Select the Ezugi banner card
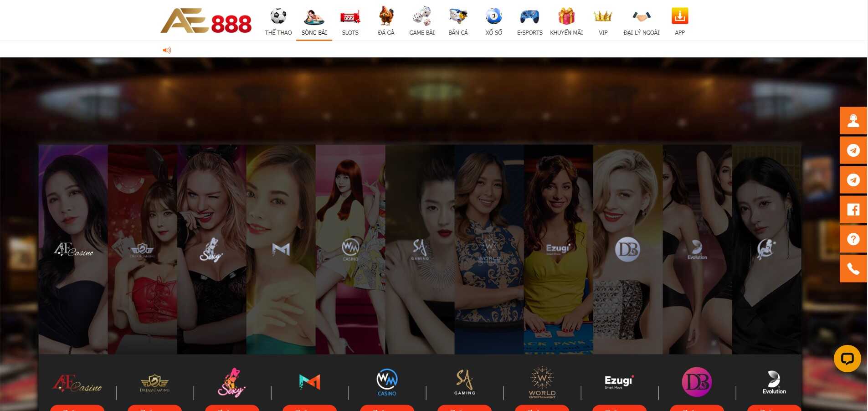 (559, 249)
